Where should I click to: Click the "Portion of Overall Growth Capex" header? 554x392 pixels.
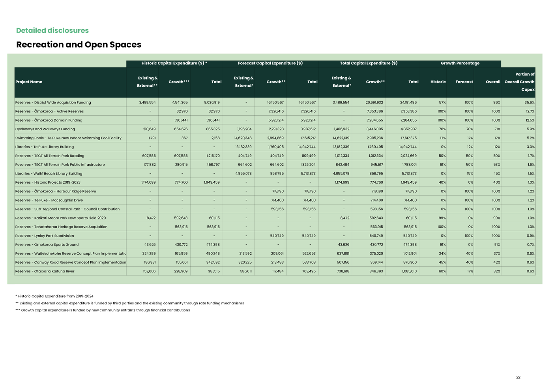[x=519, y=82]
